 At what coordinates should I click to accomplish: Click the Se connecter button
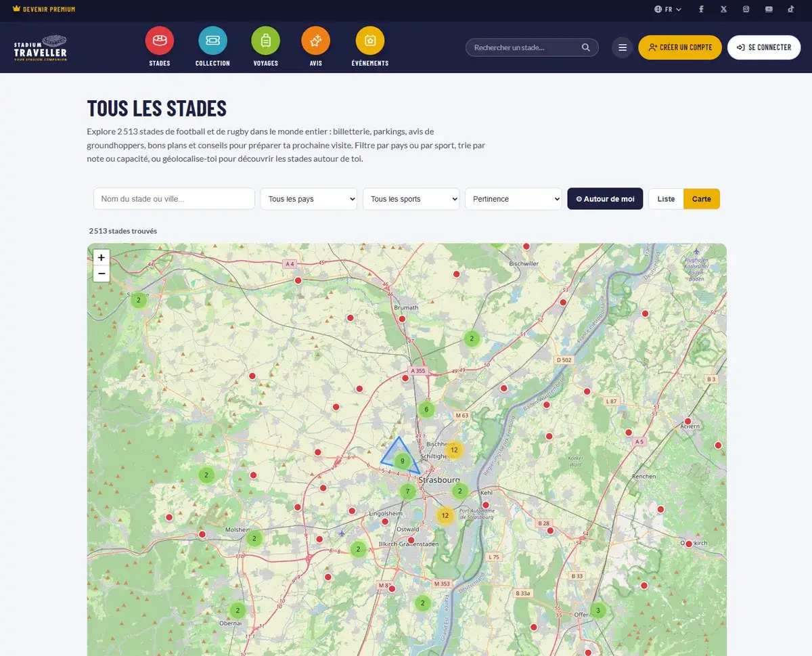764,47
